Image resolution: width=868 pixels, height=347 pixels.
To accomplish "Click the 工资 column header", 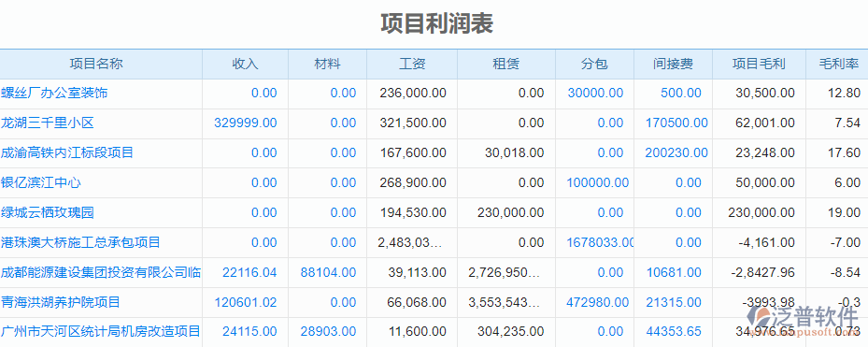I will [x=412, y=65].
